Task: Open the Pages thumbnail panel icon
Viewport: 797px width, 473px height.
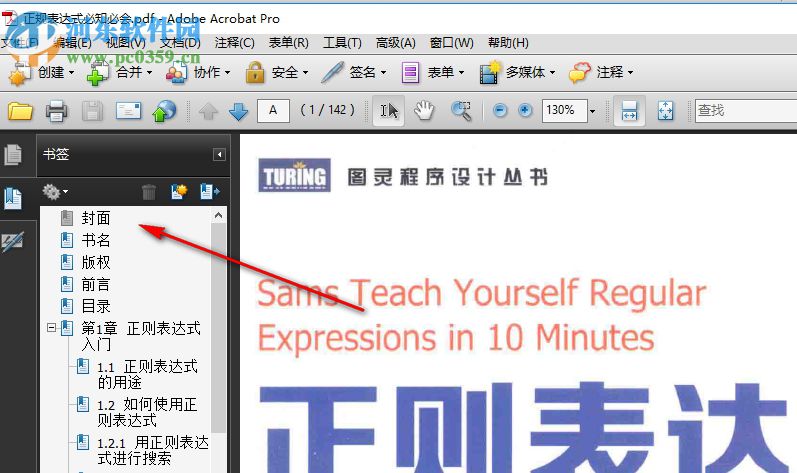Action: [x=13, y=154]
